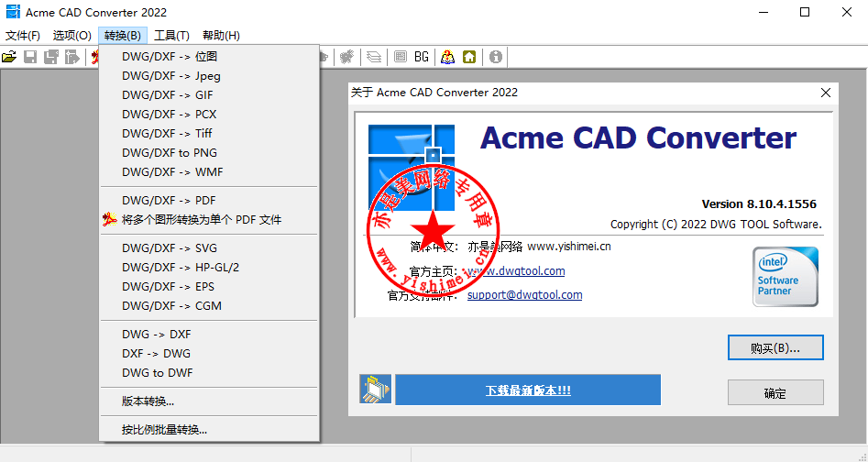Image resolution: width=868 pixels, height=462 pixels.
Task: Click the 购买(B)... button
Action: click(775, 347)
